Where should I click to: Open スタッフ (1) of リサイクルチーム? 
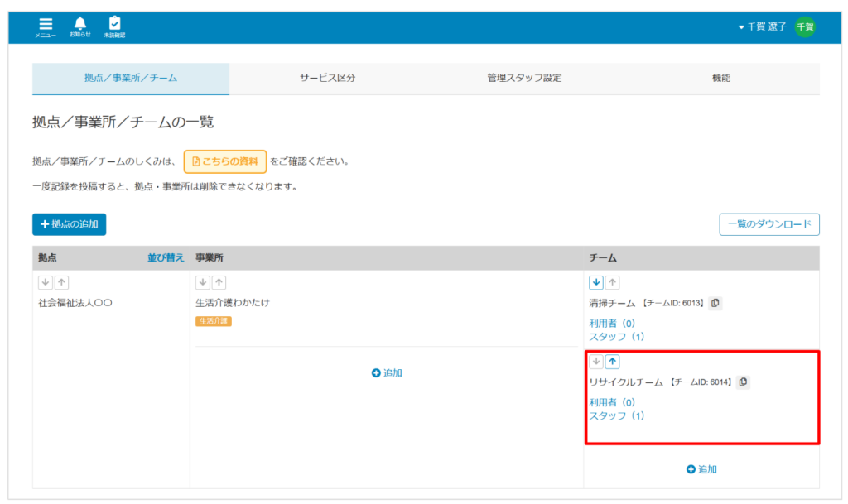click(616, 415)
